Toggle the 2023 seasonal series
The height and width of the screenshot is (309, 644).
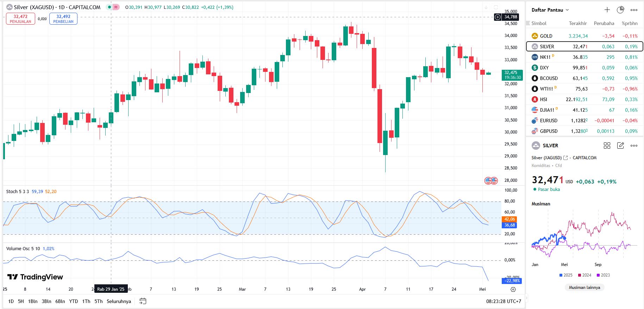coord(603,275)
